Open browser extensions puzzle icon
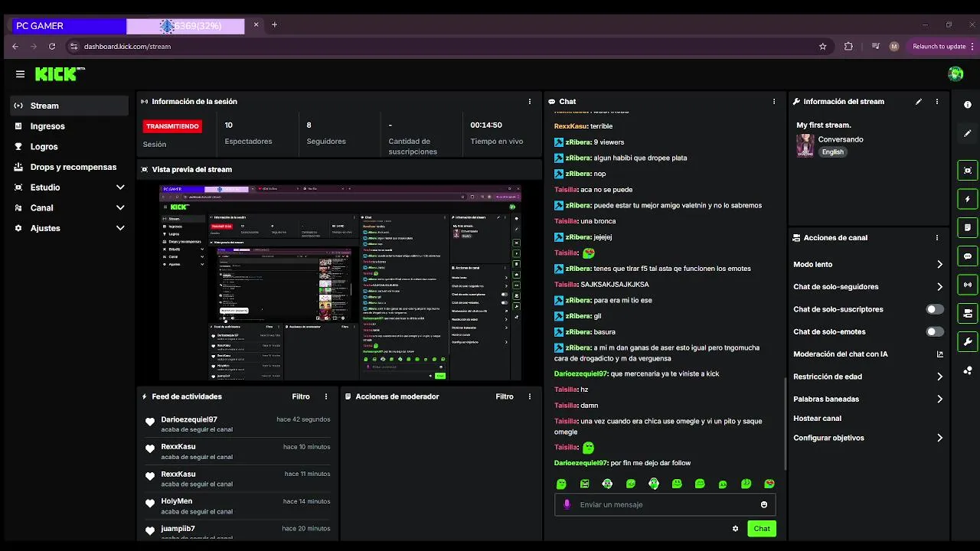The image size is (980, 551). pyautogui.click(x=848, y=46)
